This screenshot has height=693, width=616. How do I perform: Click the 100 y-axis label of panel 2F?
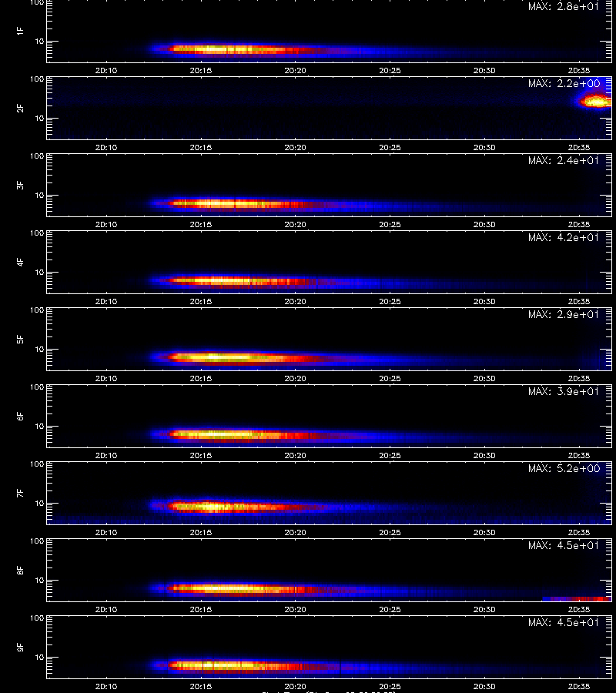click(x=37, y=79)
